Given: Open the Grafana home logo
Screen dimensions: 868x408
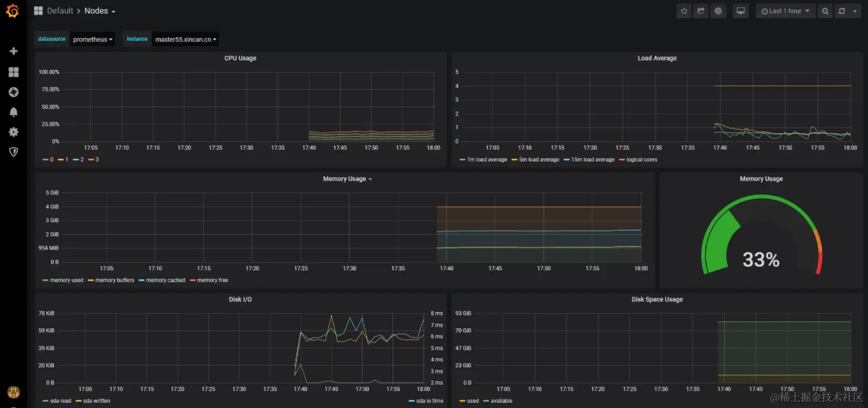Looking at the screenshot, I should [x=13, y=12].
